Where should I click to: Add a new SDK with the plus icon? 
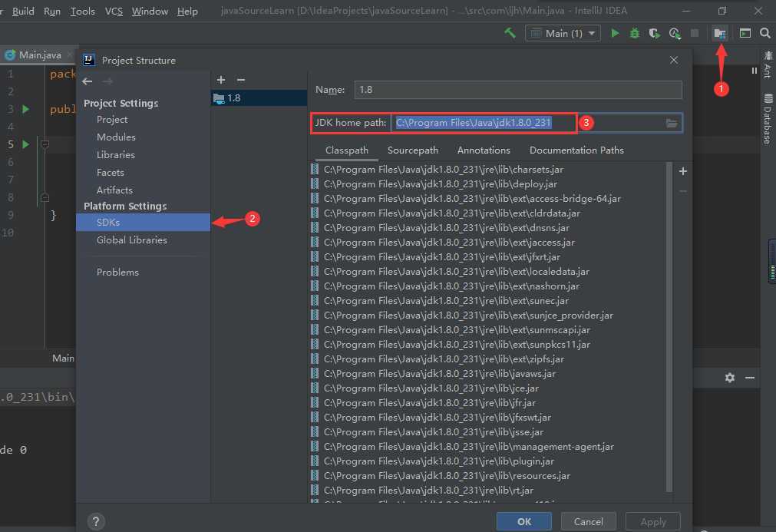tap(221, 80)
